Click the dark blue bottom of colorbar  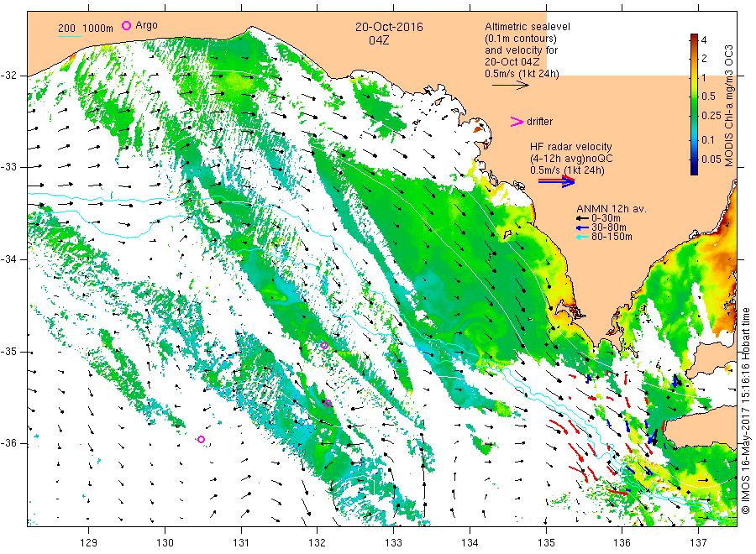pos(694,170)
